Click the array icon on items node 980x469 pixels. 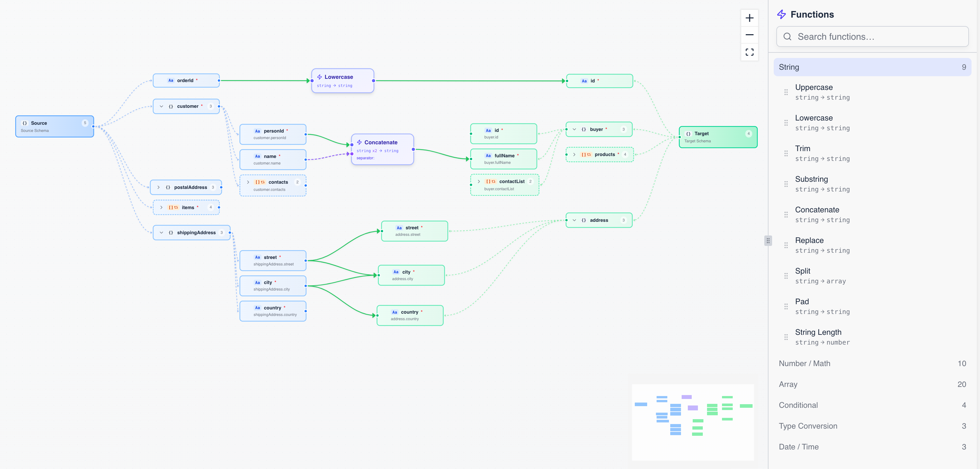click(x=173, y=207)
